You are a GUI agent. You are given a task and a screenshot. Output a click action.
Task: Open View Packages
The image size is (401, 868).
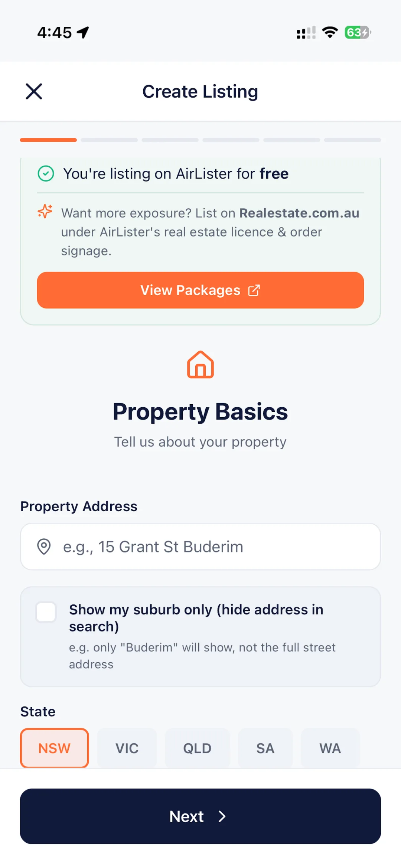(200, 290)
